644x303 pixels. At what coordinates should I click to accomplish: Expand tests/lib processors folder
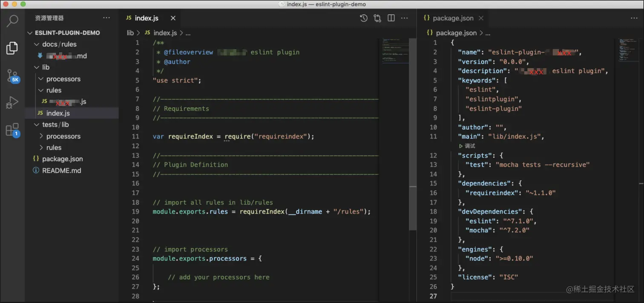pyautogui.click(x=41, y=136)
